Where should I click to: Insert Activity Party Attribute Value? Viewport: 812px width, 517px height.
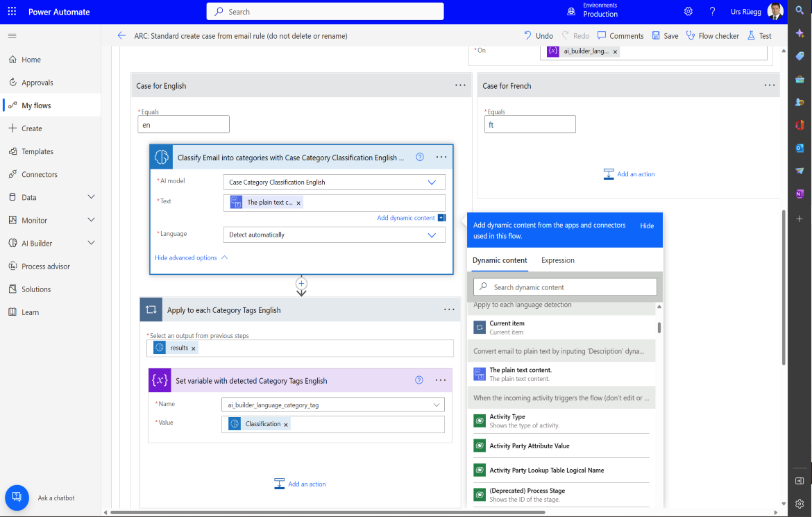click(x=561, y=446)
